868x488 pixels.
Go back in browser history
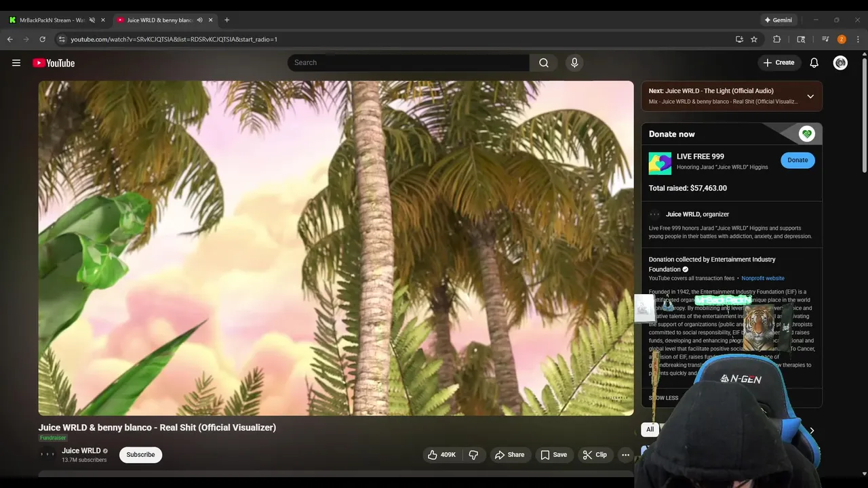click(x=10, y=39)
